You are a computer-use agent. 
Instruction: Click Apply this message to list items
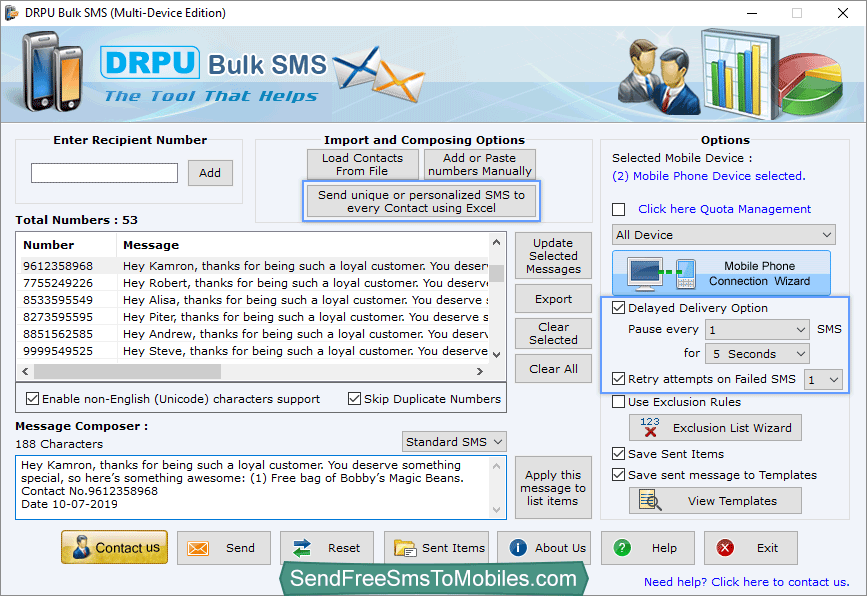553,488
